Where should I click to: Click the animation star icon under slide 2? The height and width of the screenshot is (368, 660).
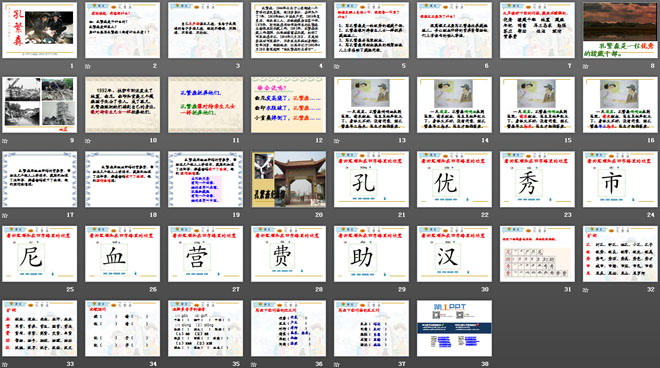click(88, 66)
